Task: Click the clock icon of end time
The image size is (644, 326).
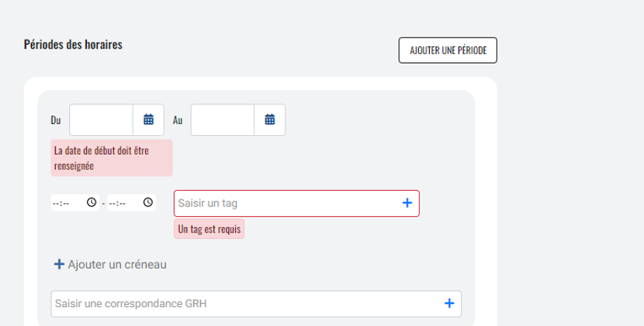Action: click(x=148, y=203)
